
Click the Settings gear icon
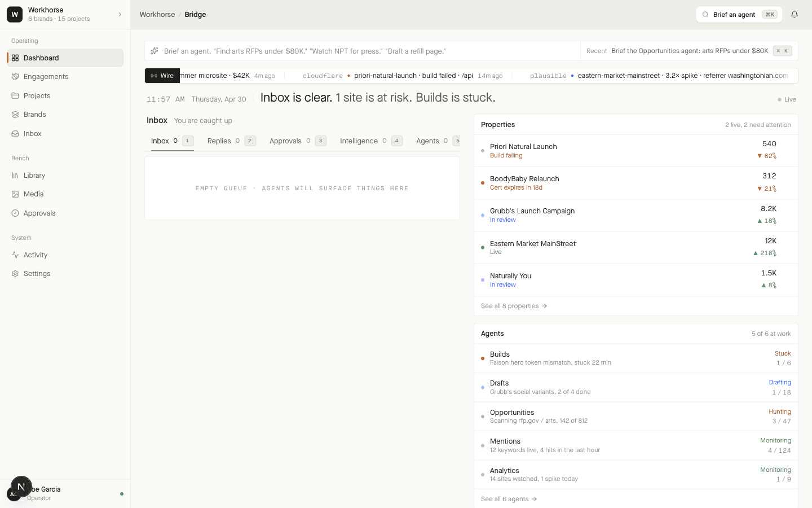[x=15, y=274]
